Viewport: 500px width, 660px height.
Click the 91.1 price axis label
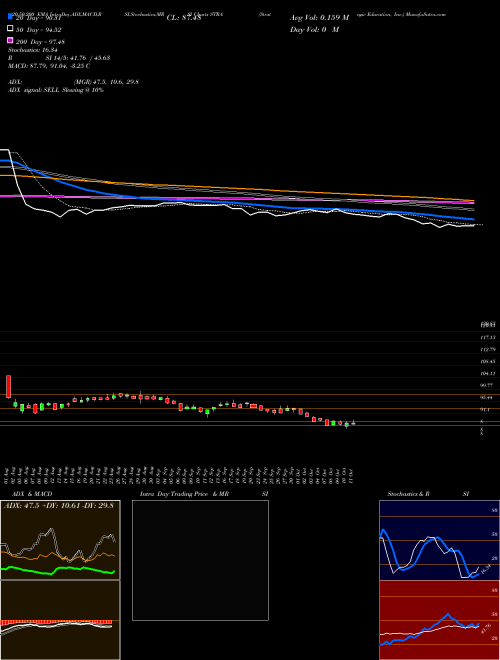click(x=486, y=409)
